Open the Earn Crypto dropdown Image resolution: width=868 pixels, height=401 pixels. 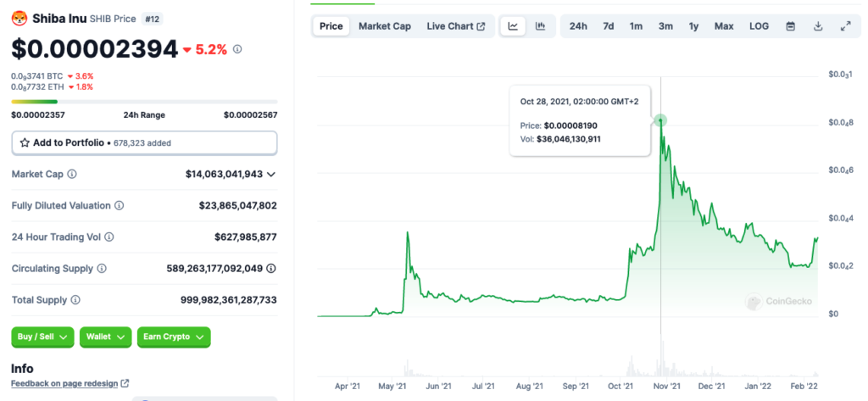click(x=173, y=337)
